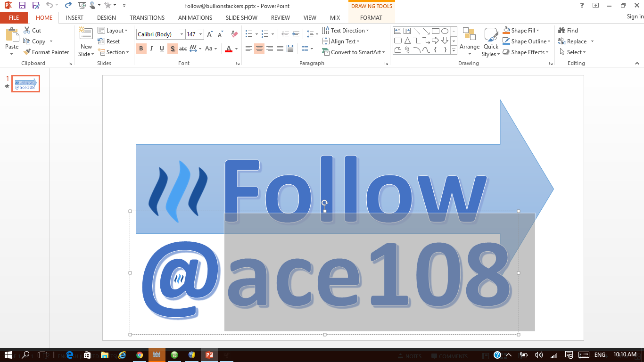Open the font size dropdown showing 147

[201, 34]
